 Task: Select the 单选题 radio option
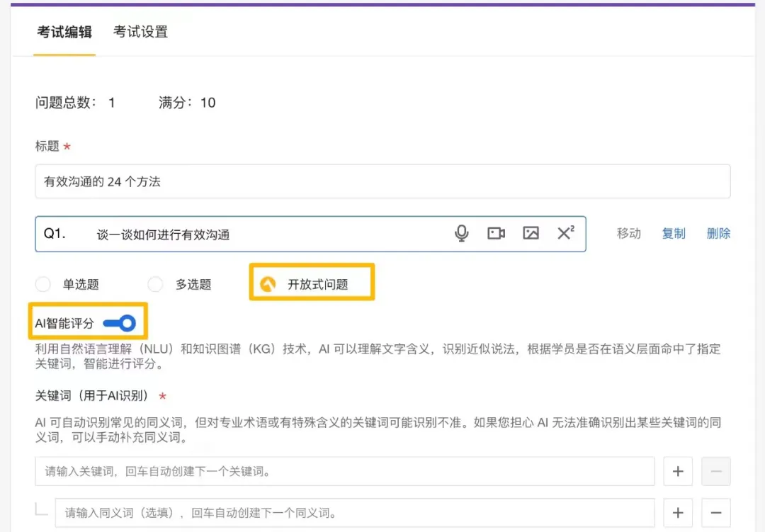click(43, 285)
